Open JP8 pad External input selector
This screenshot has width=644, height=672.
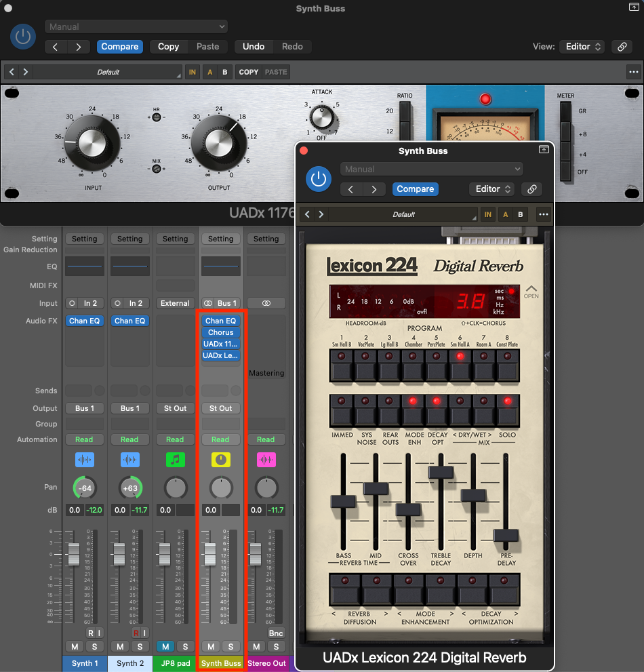176,303
